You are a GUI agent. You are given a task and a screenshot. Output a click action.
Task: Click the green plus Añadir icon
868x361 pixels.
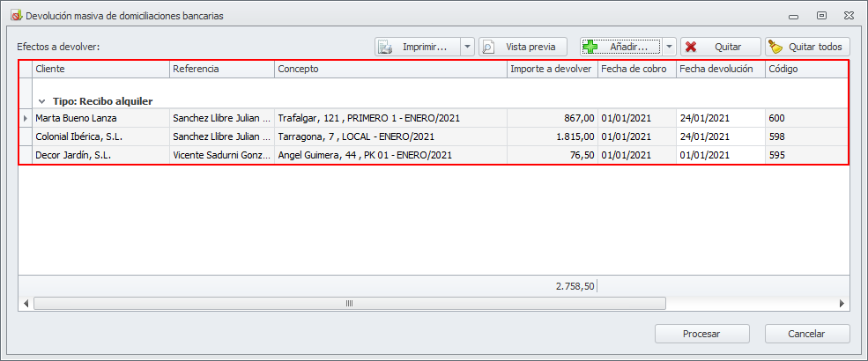(x=590, y=47)
